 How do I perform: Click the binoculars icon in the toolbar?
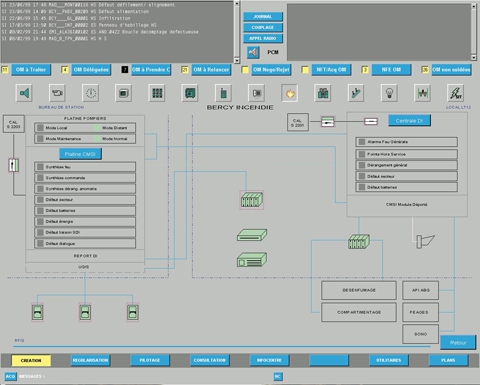323,93
